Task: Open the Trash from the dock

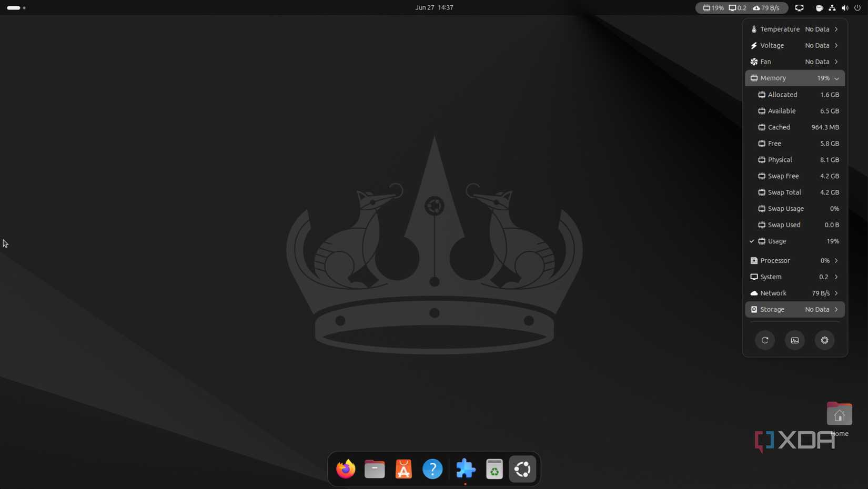Action: click(x=494, y=469)
